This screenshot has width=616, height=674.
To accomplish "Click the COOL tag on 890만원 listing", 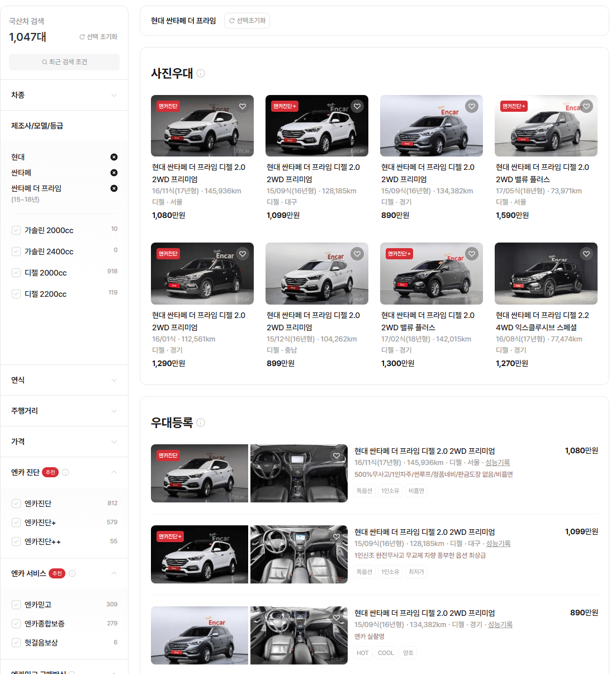I will 386,653.
